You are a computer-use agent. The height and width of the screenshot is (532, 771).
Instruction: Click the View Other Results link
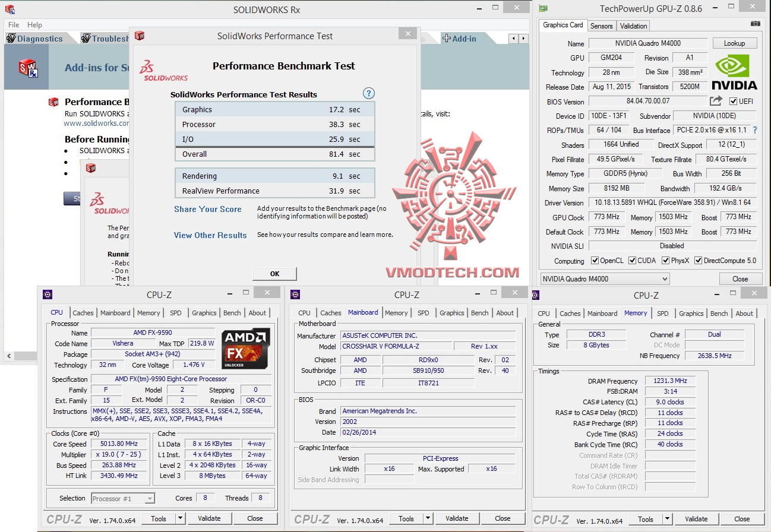click(210, 235)
